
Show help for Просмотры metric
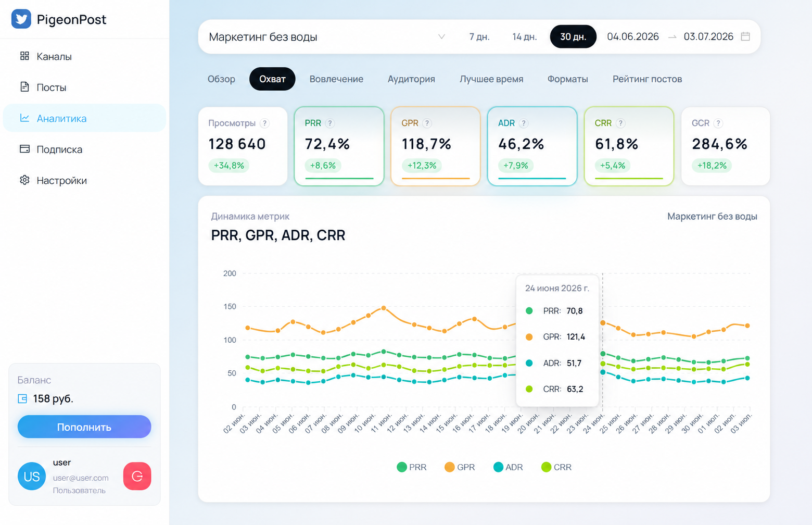pos(265,123)
